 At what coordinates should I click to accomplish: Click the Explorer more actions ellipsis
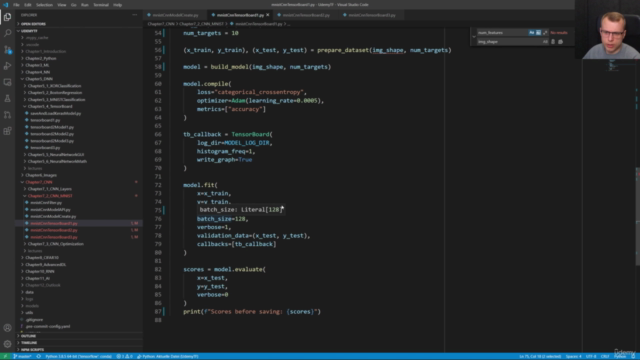point(135,15)
